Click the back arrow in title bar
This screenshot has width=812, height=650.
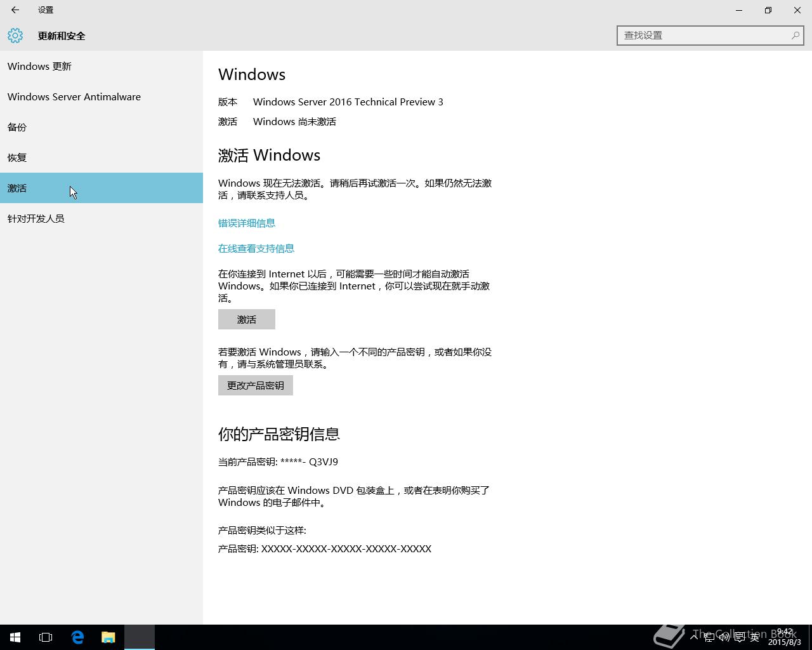[15, 10]
